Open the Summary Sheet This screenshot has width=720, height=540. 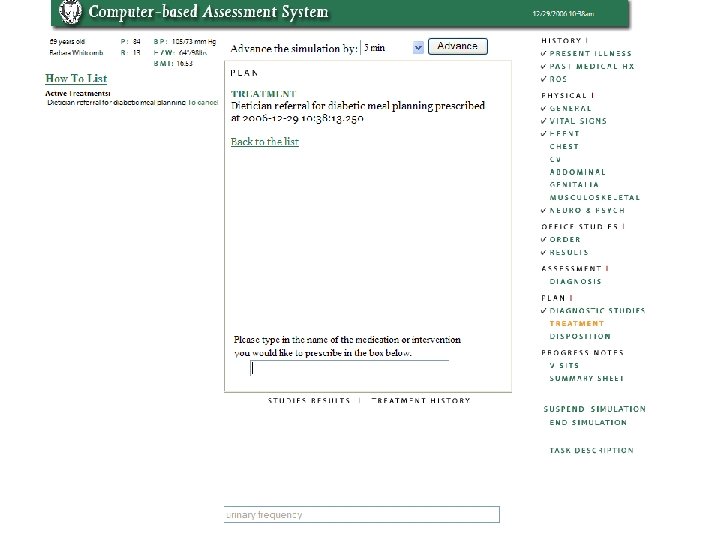tap(586, 378)
